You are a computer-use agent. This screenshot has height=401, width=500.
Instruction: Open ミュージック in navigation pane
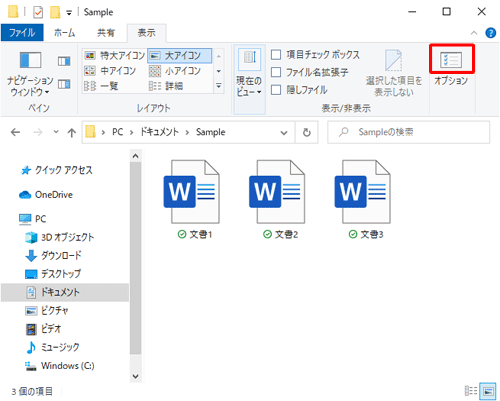(53, 347)
